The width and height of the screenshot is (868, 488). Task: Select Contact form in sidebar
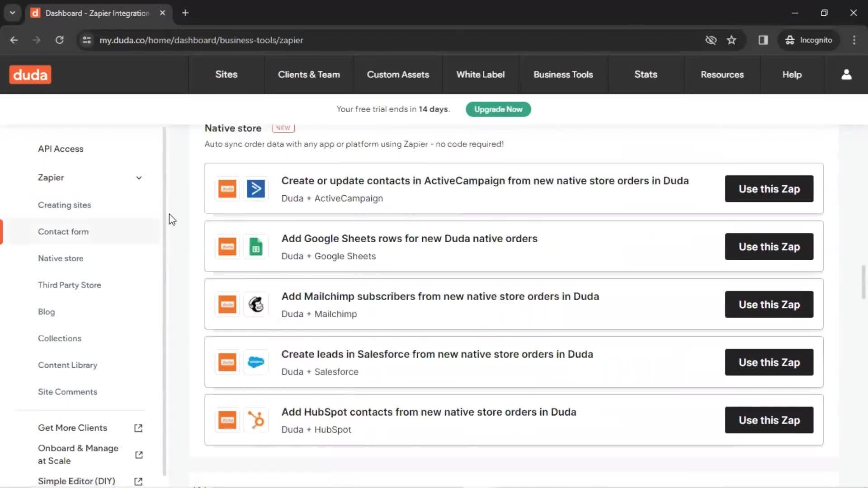tap(63, 232)
